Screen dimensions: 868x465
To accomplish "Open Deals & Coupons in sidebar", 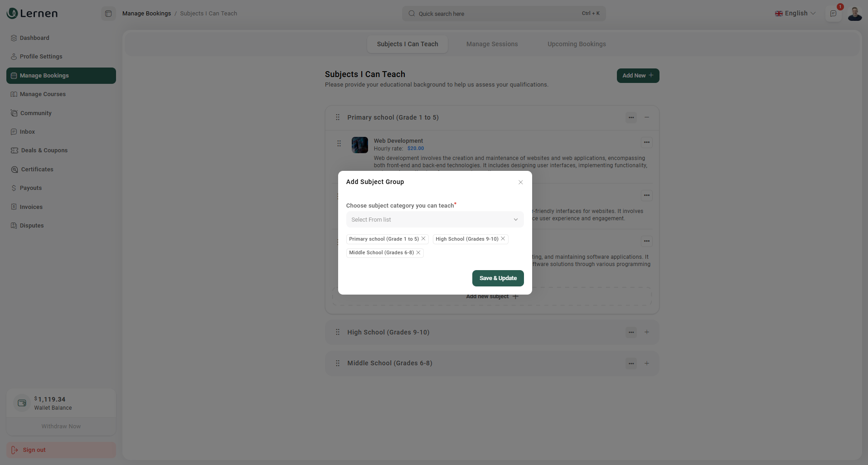I will [44, 150].
